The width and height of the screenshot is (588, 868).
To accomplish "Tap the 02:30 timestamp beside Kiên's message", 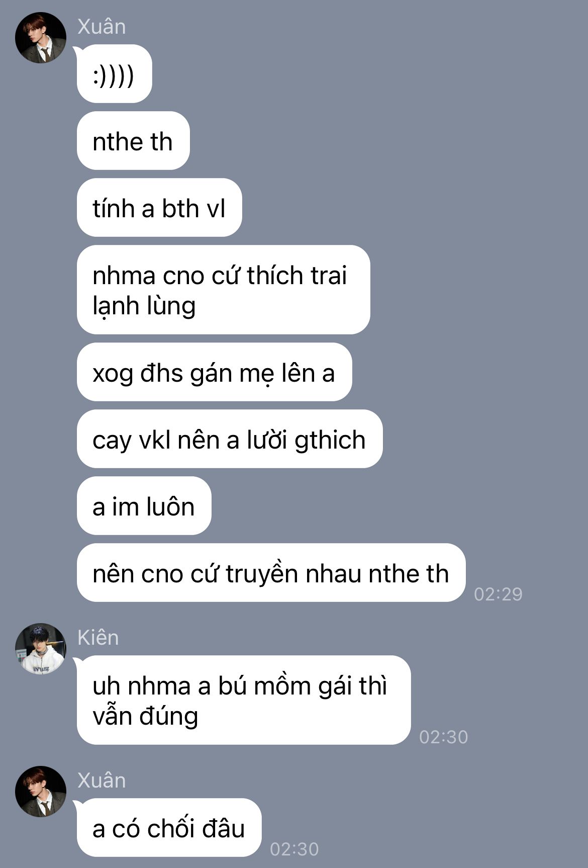I will [443, 737].
